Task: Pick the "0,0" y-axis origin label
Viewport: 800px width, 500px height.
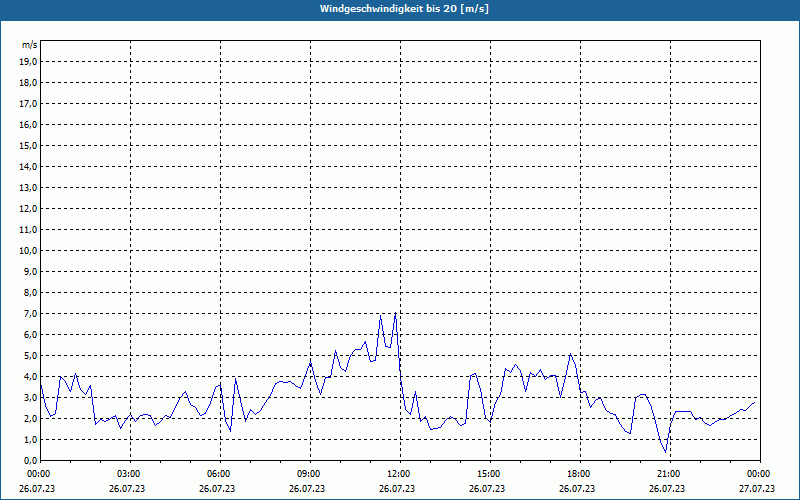Action: (30, 461)
